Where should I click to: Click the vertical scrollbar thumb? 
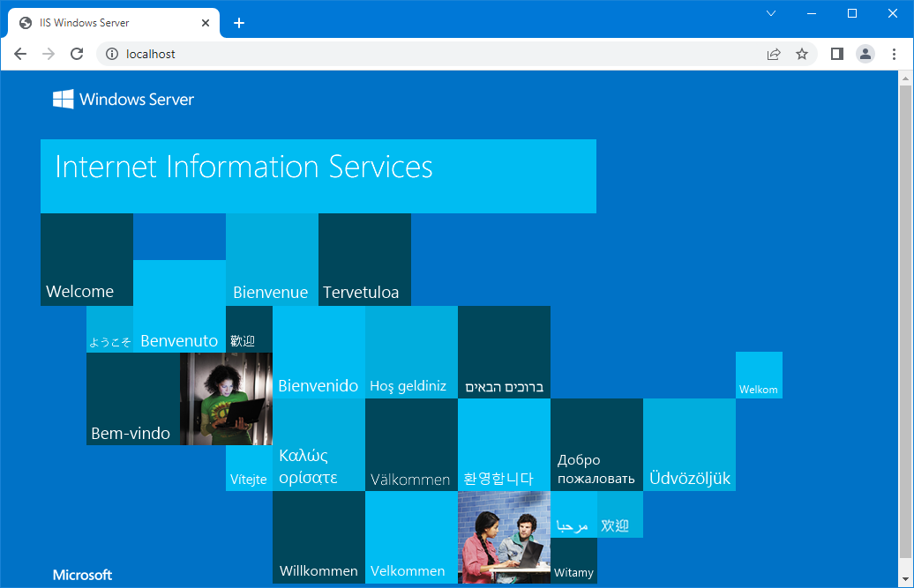905,322
